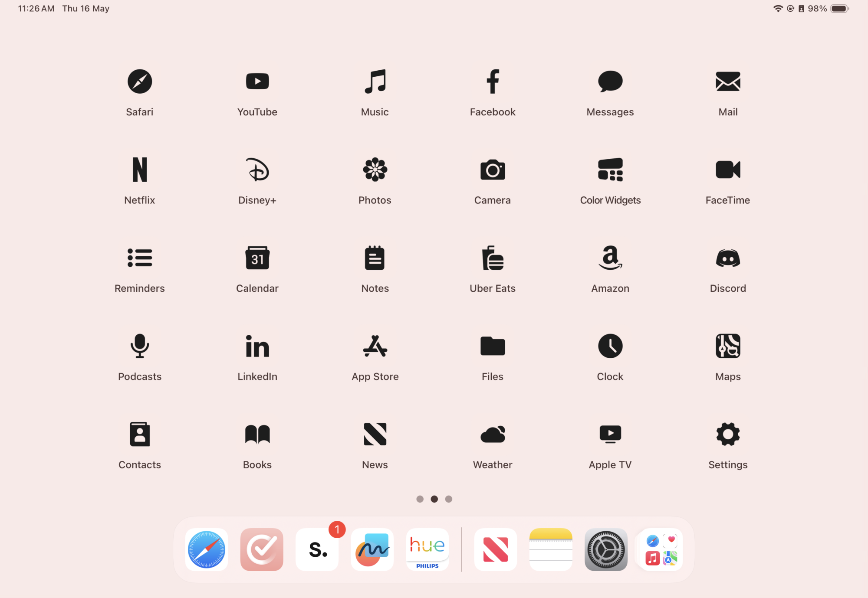Open the Maps app icon
The height and width of the screenshot is (598, 868).
click(x=728, y=346)
